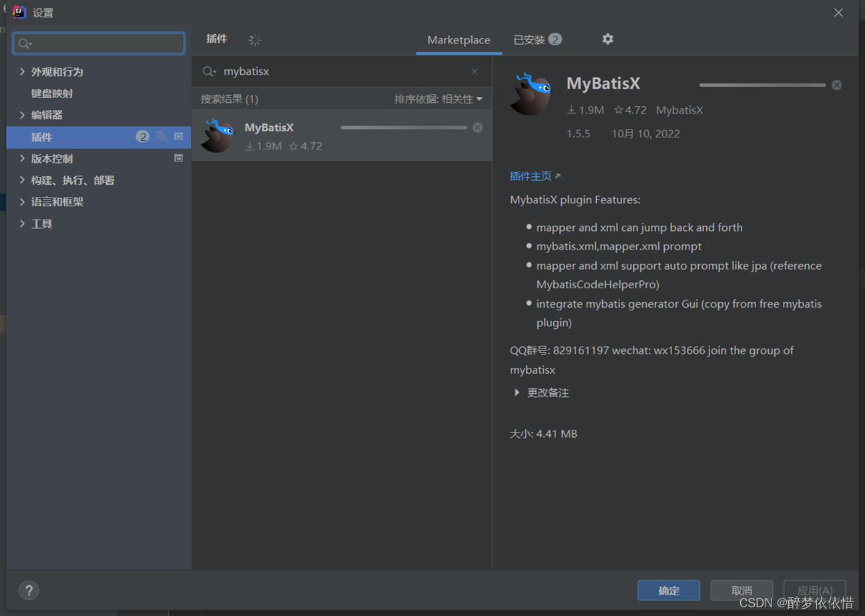
Task: Expand 外观和行为 settings group
Action: pyautogui.click(x=22, y=71)
